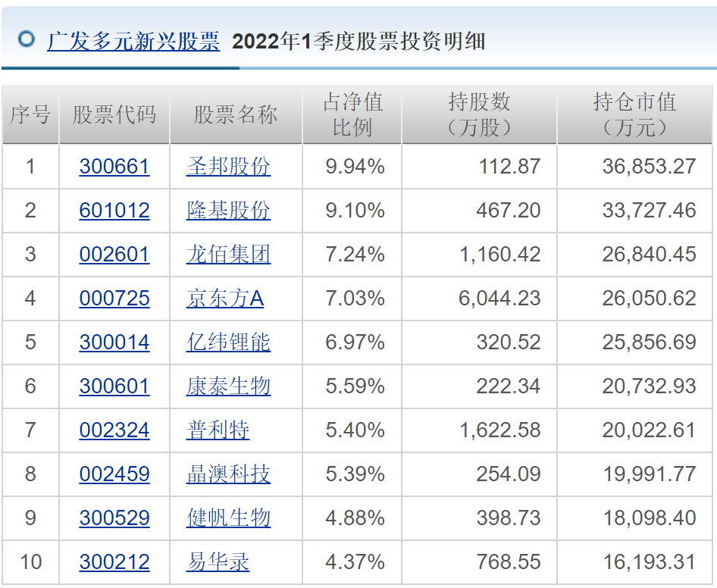
Task: Open stock code 300601 link
Action: pyautogui.click(x=114, y=386)
